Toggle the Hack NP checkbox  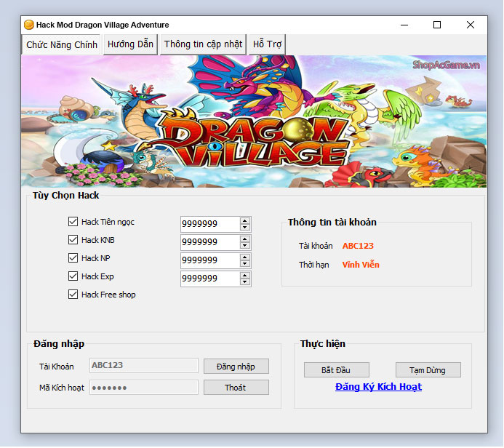(x=73, y=257)
